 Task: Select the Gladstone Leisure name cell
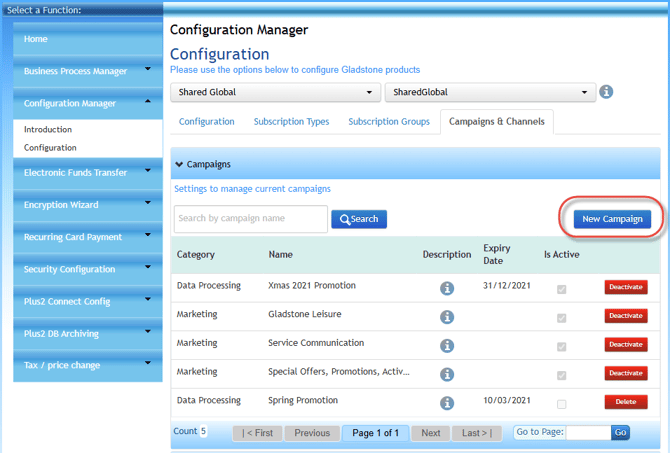[305, 314]
